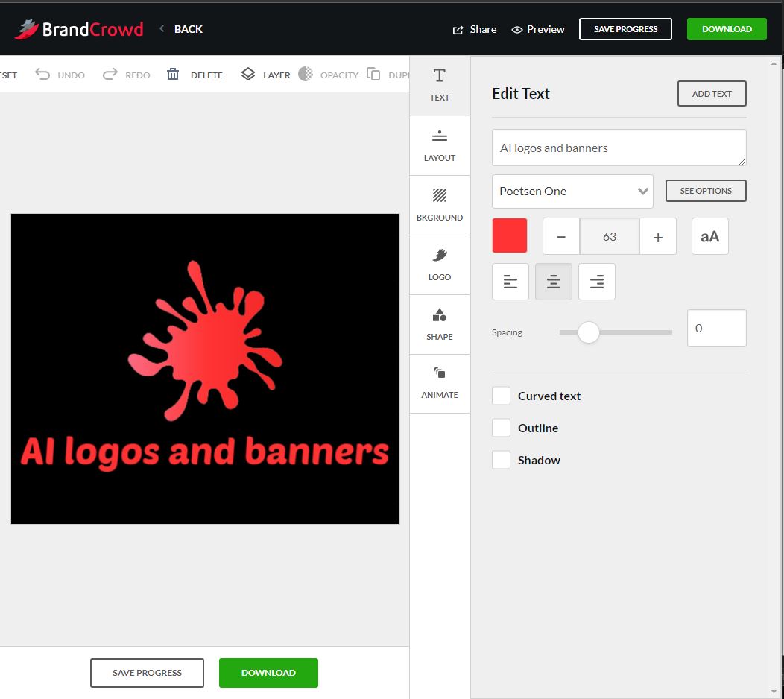Decrease font size with minus button
This screenshot has width=784, height=699.
[x=561, y=236]
